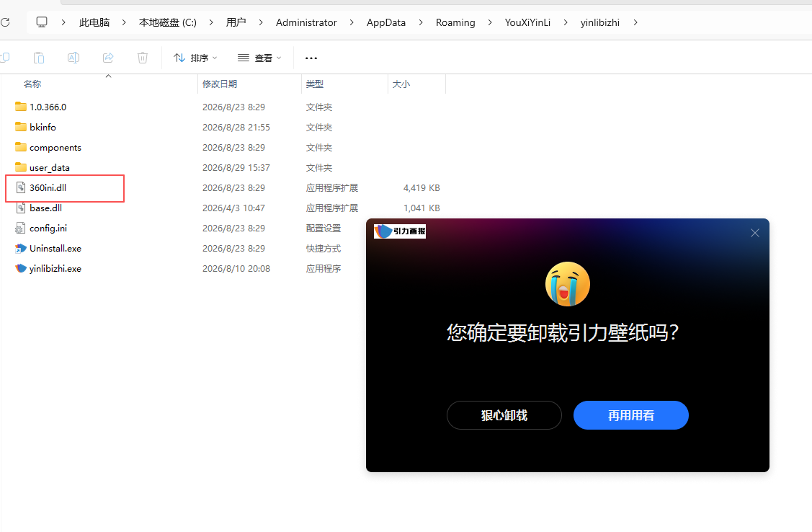This screenshot has width=812, height=532.
Task: Close the uninstall dialog with X
Action: [x=755, y=233]
